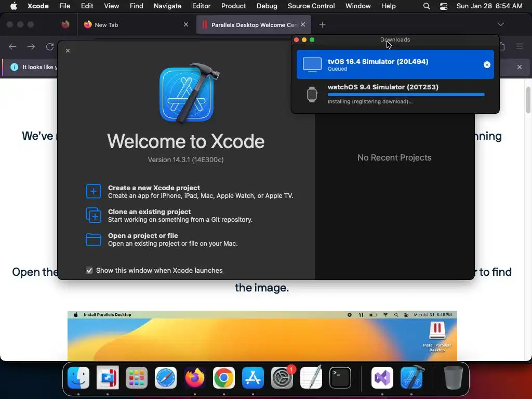Click the tvOS simulator TV icon in Downloads
Viewport: 532px width, 399px height.
pos(312,64)
